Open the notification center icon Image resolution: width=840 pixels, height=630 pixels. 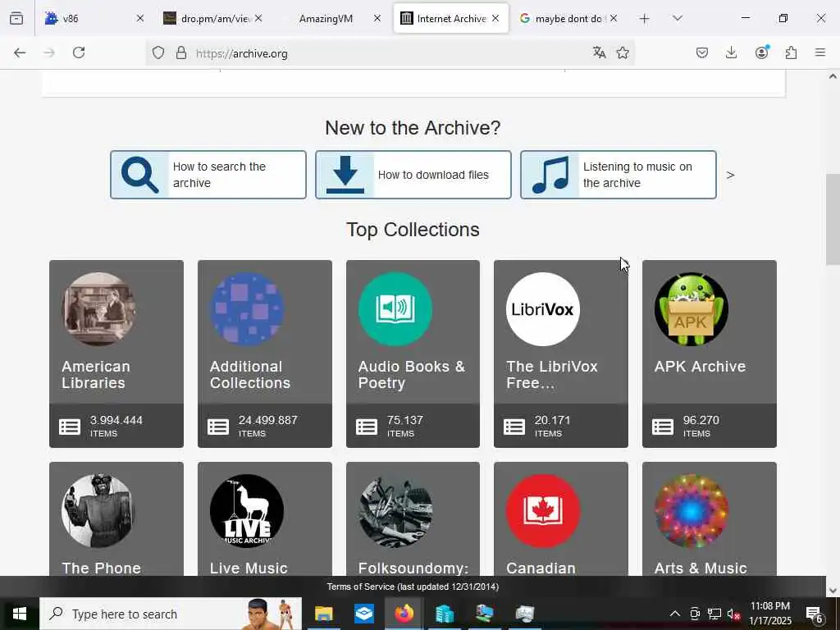814,614
